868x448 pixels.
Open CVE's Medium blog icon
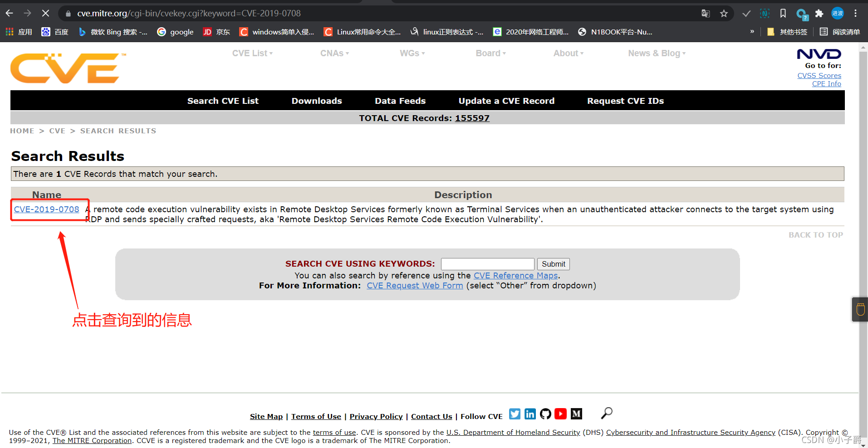[576, 414]
